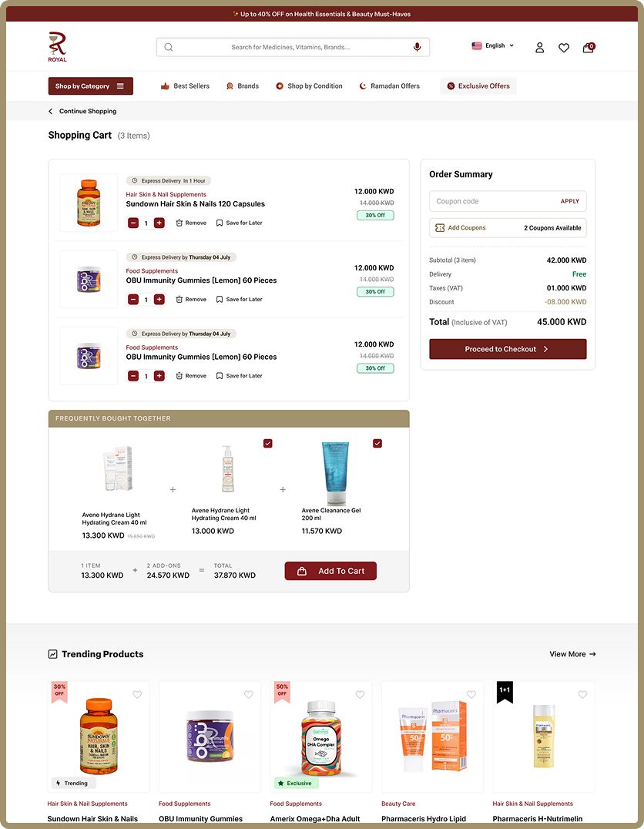Open the shopping bag cart icon
The width and height of the screenshot is (644, 829).
click(589, 47)
